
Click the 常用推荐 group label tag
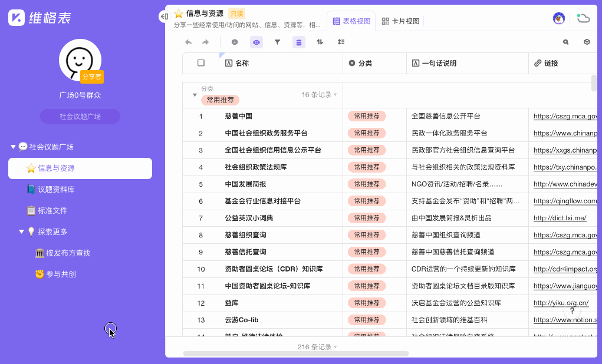(220, 100)
